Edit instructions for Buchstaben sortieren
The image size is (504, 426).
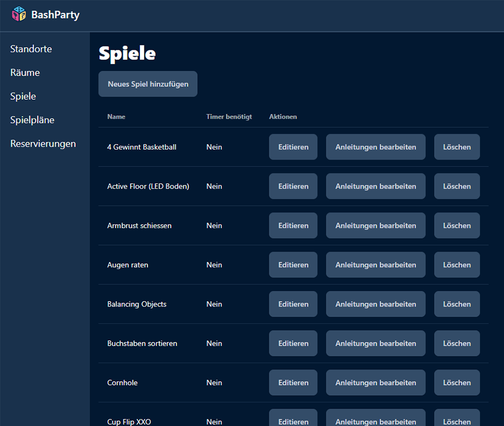coord(375,343)
